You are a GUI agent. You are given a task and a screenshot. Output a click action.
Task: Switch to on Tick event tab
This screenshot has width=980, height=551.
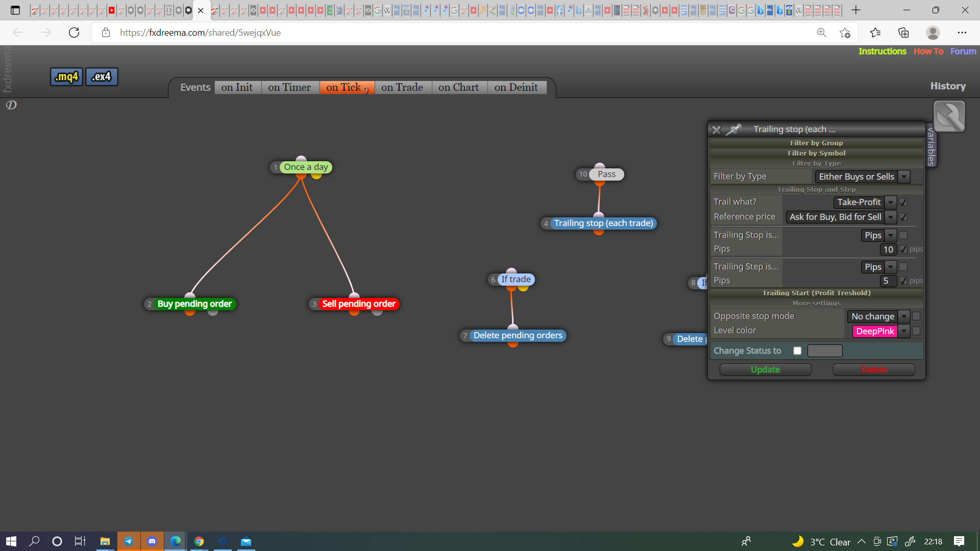(347, 87)
